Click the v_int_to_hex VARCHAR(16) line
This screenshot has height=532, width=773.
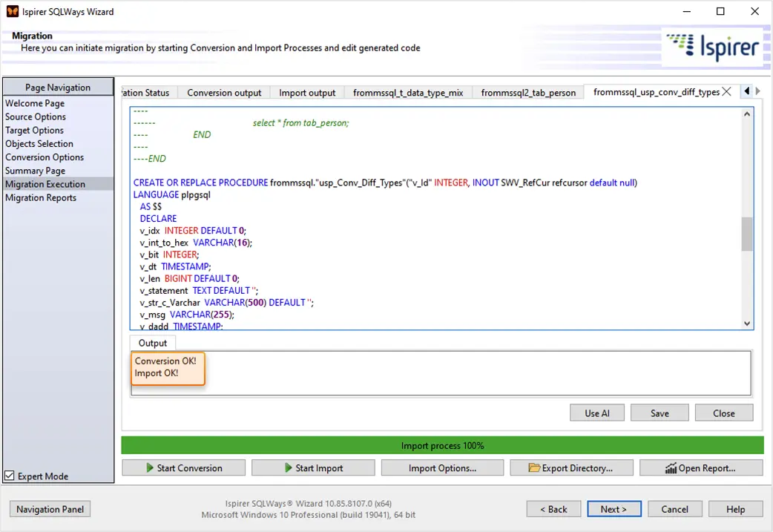196,243
